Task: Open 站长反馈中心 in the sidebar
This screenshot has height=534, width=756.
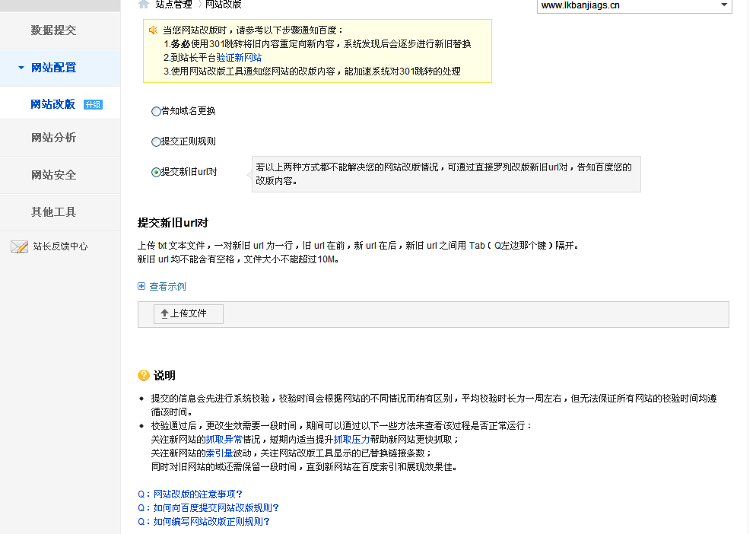Action: point(60,246)
